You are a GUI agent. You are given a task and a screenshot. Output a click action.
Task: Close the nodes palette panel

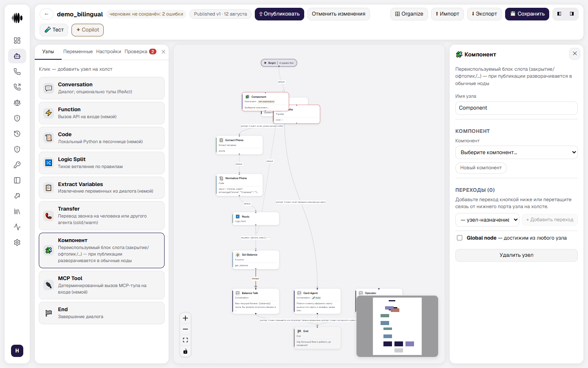[163, 52]
